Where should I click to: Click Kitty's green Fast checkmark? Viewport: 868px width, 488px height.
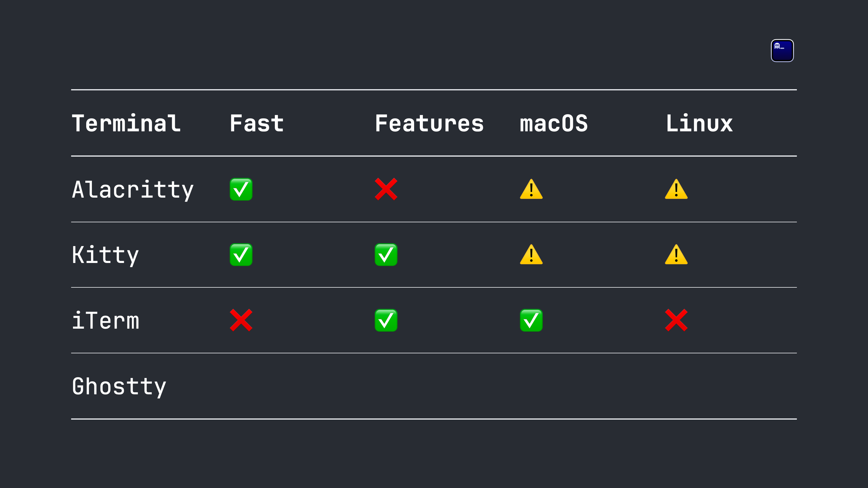coord(241,255)
